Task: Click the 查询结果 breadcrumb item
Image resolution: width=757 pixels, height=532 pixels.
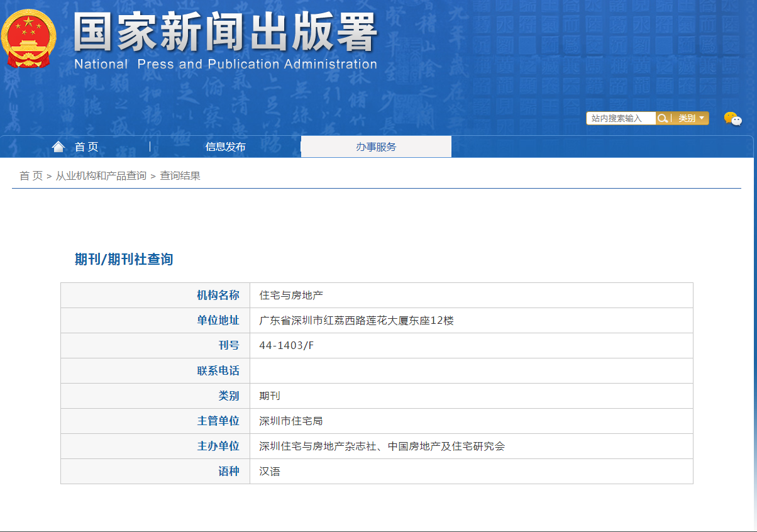Action: click(x=180, y=176)
